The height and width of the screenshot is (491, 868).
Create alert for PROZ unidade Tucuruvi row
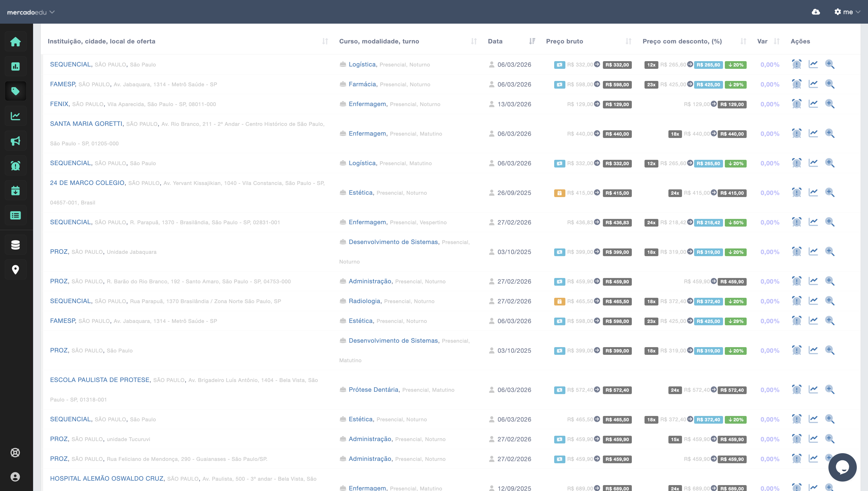pyautogui.click(x=797, y=439)
